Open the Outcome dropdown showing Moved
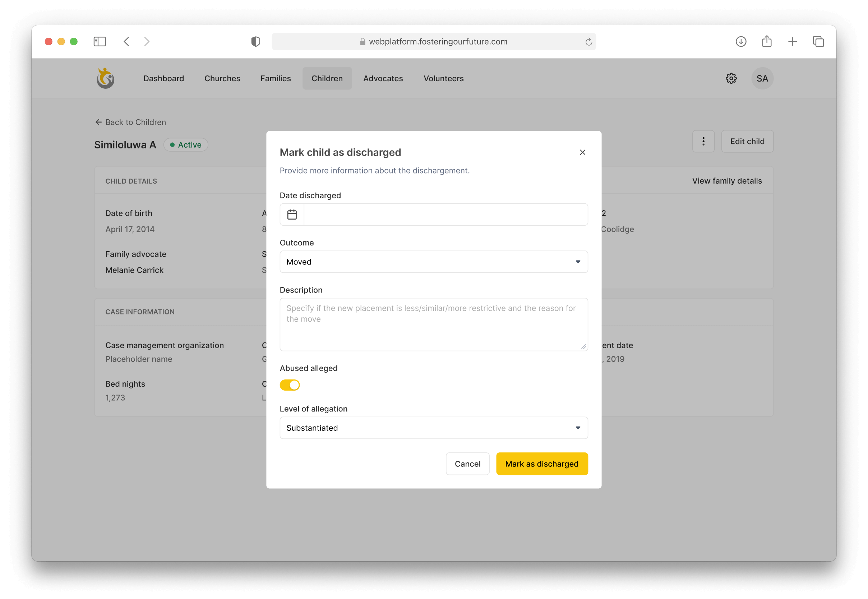Viewport: 868px width, 599px height. coord(433,262)
